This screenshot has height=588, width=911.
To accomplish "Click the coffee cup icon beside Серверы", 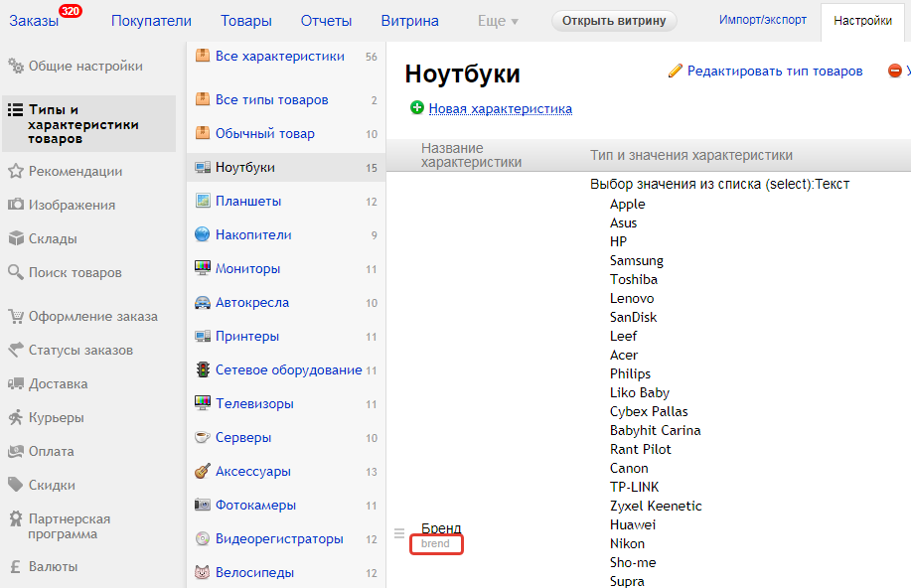I will pos(203,437).
